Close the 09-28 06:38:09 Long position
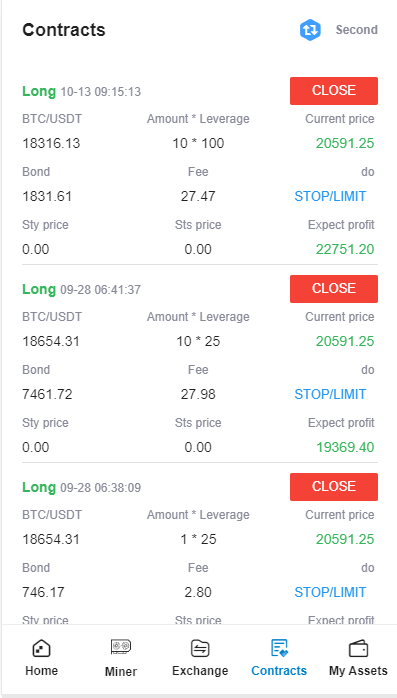 [x=334, y=487]
